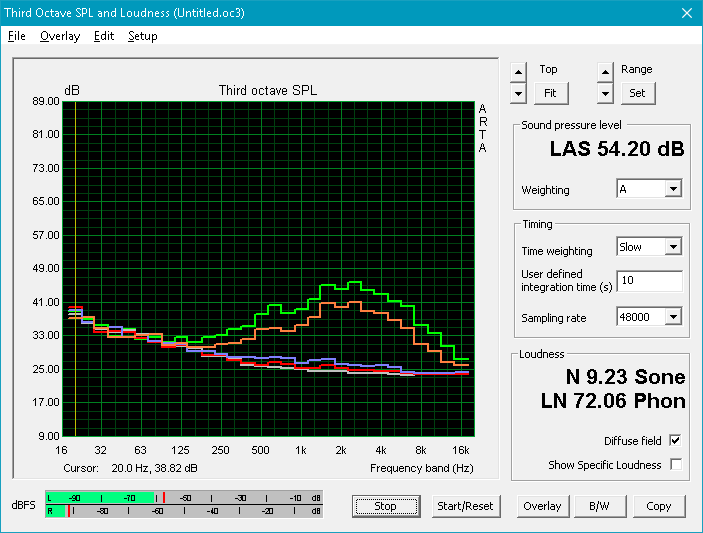Click the Top down arrow stepper
This screenshot has height=533, width=703.
click(x=518, y=94)
